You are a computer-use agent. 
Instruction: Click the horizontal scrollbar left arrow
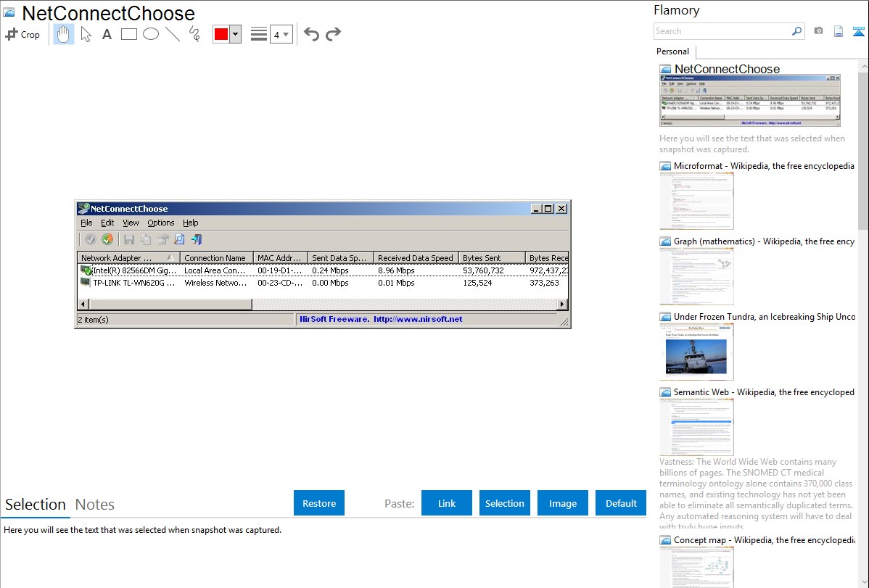pos(83,304)
